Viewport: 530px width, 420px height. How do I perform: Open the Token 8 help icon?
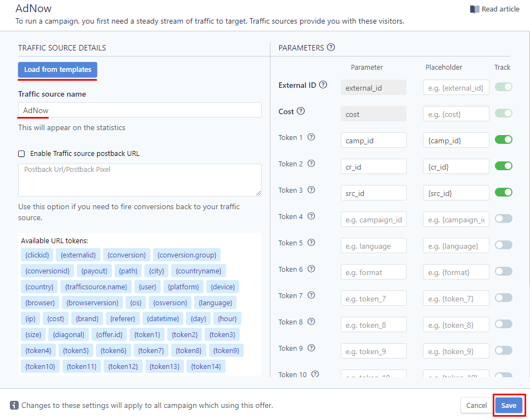[311, 322]
